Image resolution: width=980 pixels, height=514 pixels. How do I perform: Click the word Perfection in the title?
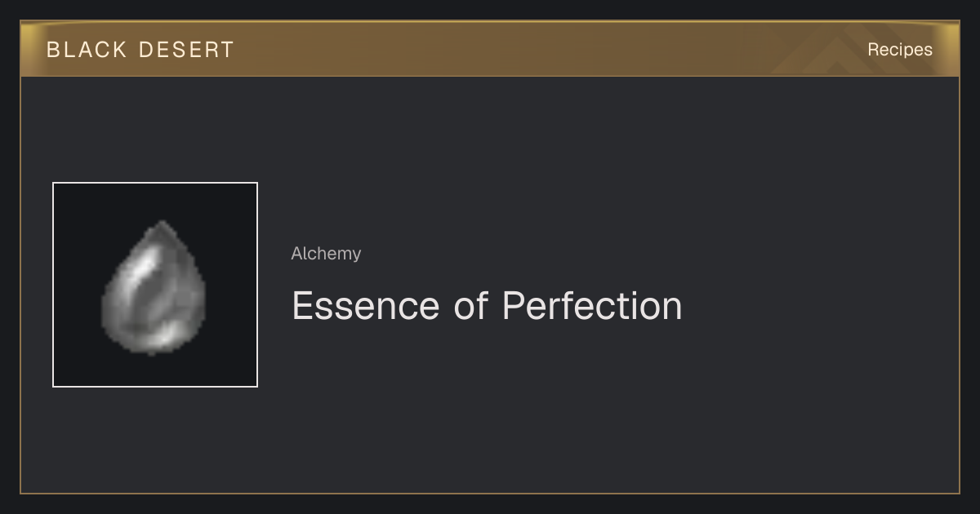592,306
